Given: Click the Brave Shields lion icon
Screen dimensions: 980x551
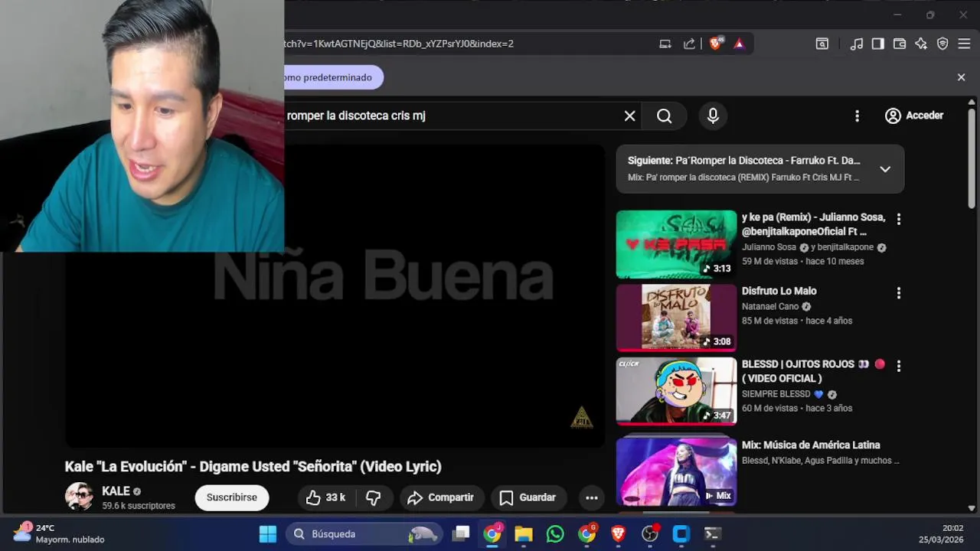Looking at the screenshot, I should (x=715, y=44).
